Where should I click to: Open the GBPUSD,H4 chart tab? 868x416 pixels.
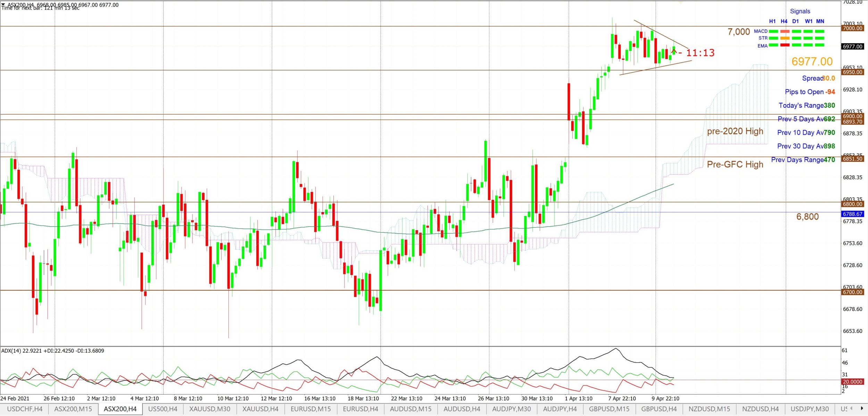point(659,409)
